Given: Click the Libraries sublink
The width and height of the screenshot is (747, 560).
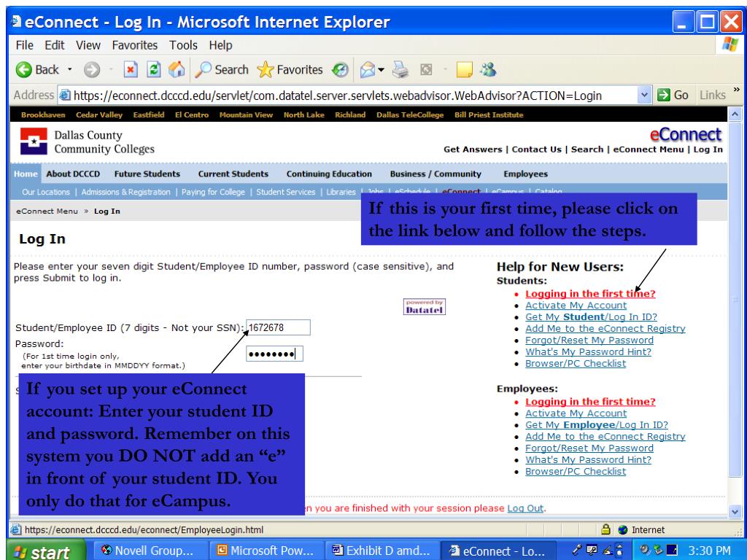Looking at the screenshot, I should point(341,192).
